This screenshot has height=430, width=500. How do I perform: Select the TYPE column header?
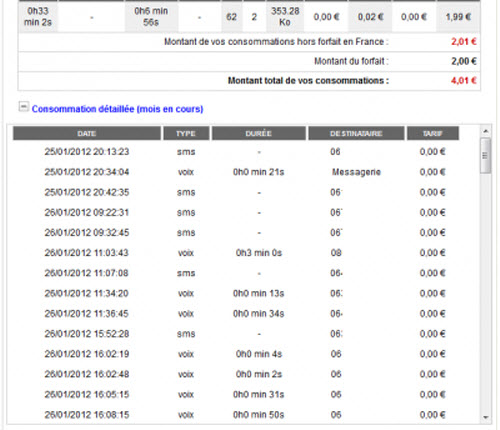186,133
